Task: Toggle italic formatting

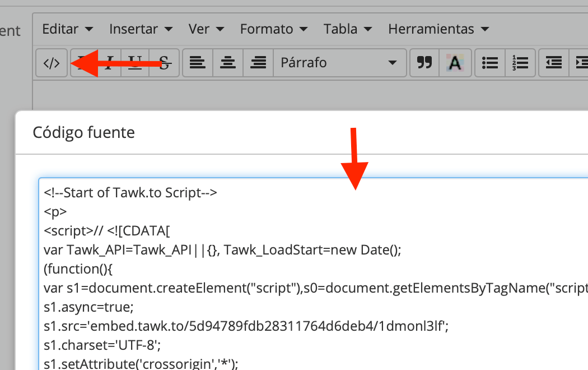Action: tap(110, 63)
